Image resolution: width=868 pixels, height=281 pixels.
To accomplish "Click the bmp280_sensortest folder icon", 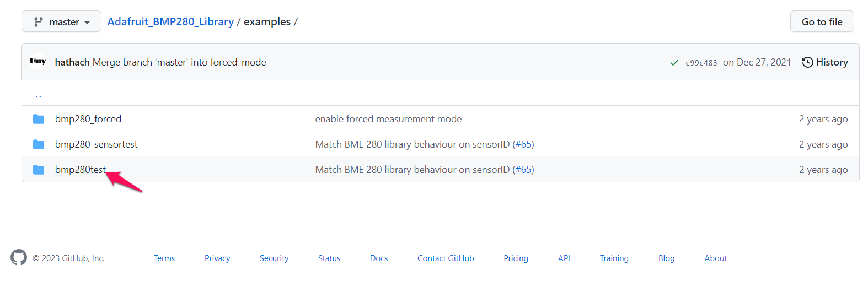I will (x=39, y=144).
